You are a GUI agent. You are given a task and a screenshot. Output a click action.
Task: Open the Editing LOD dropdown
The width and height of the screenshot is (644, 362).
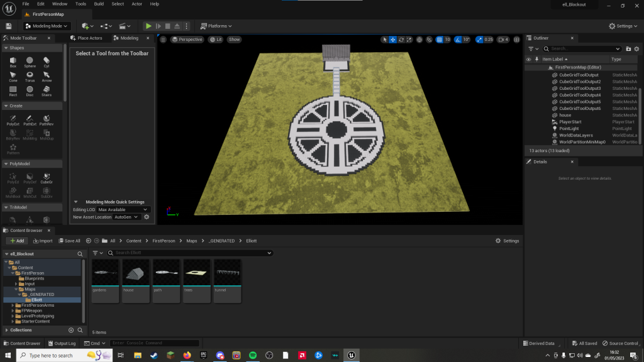[x=123, y=209]
